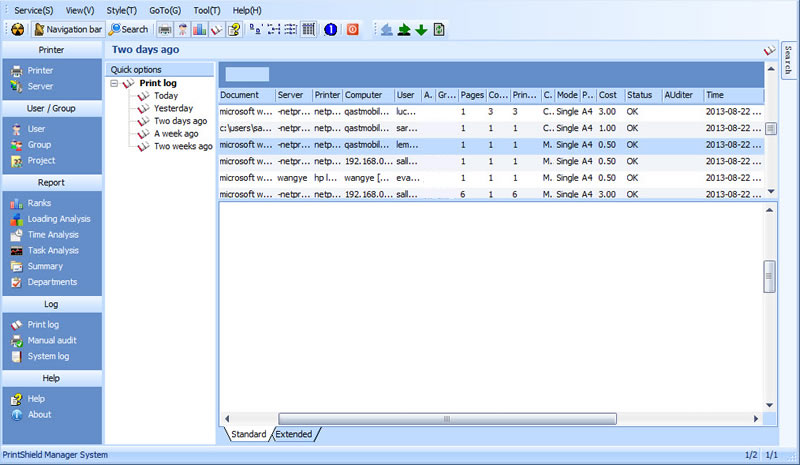
Task: Open the Tool(T) menu
Action: click(x=207, y=11)
